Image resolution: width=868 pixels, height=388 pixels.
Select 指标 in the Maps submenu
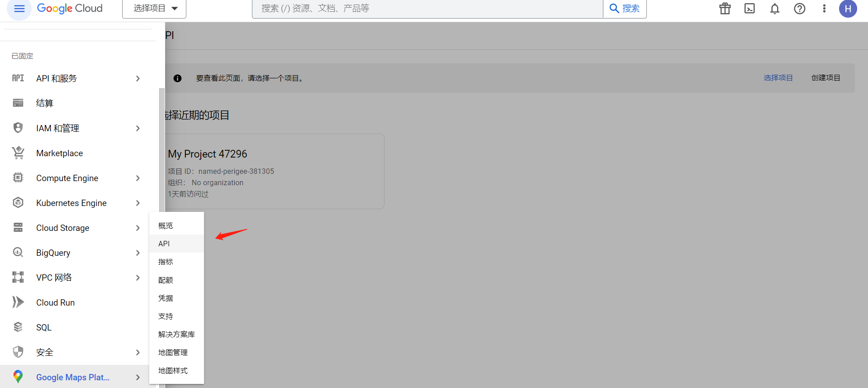[x=176, y=262]
